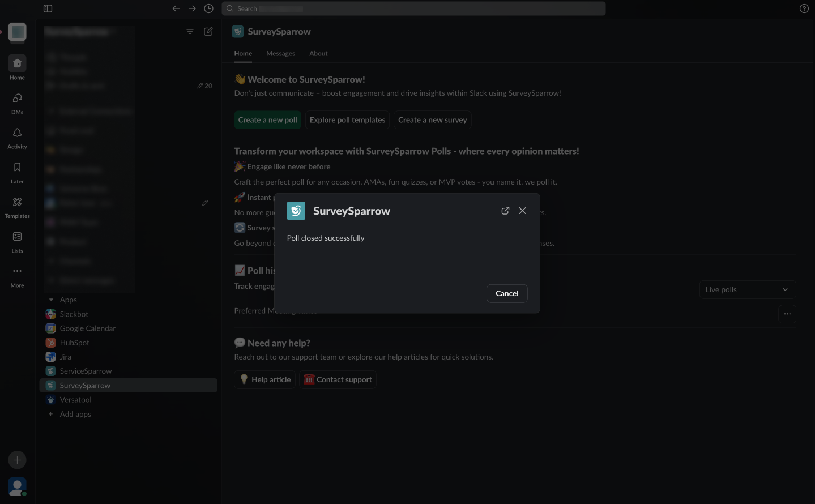This screenshot has height=504, width=815.
Task: Click the new message compose icon
Action: 208,32
